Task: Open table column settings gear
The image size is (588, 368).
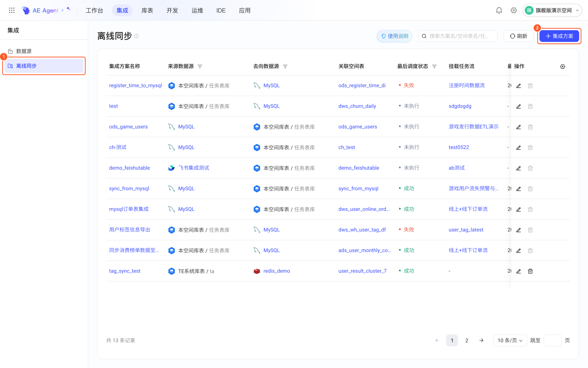Action: pyautogui.click(x=562, y=66)
